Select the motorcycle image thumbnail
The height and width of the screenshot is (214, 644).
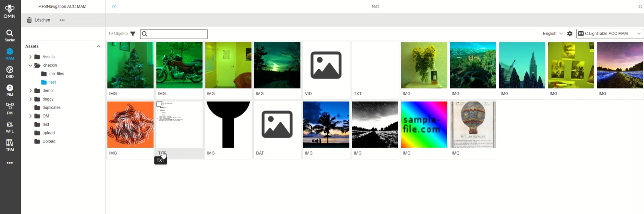pyautogui.click(x=179, y=65)
